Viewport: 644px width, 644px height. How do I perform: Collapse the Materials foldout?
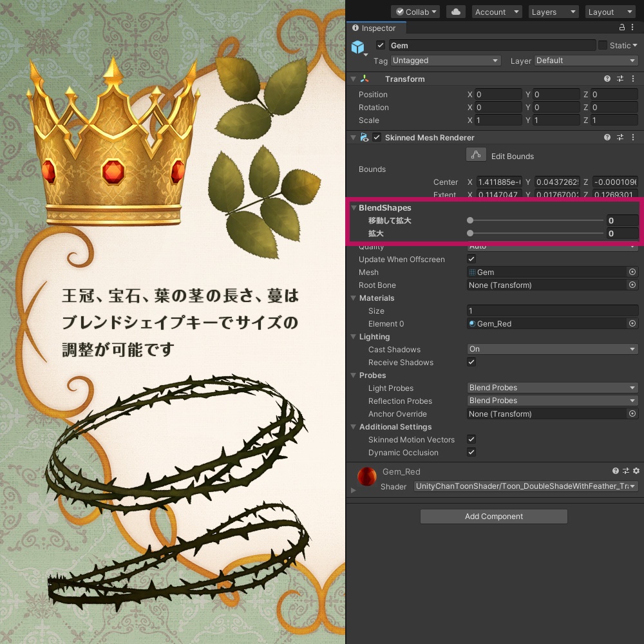353,298
